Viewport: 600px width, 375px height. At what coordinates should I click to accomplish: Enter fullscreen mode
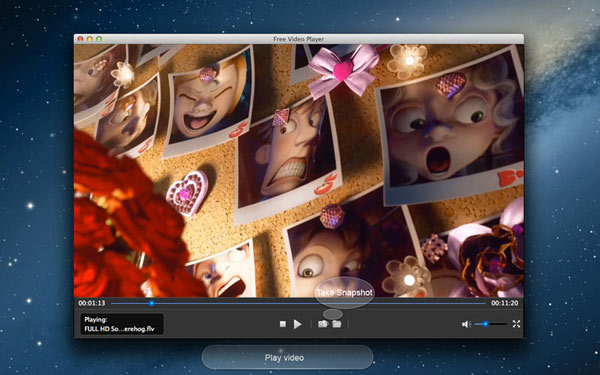click(x=516, y=324)
